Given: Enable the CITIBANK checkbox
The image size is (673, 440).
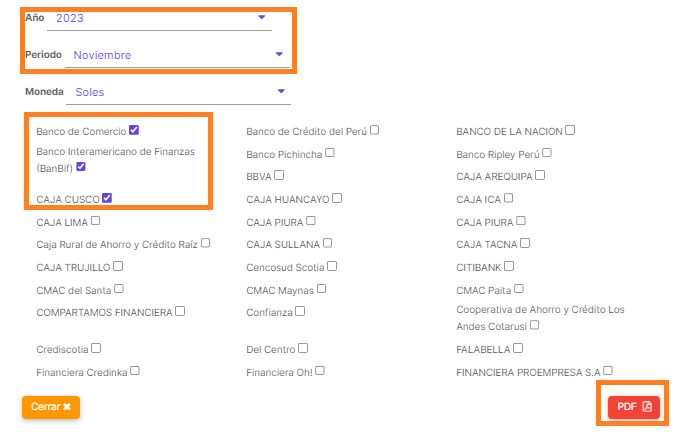Looking at the screenshot, I should [509, 266].
